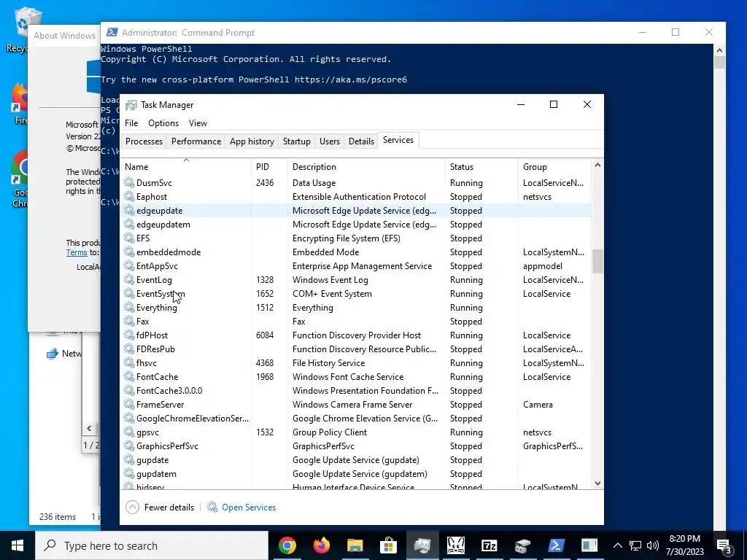Select the EntAppSvc service row
The image size is (747, 560).
[x=356, y=265]
